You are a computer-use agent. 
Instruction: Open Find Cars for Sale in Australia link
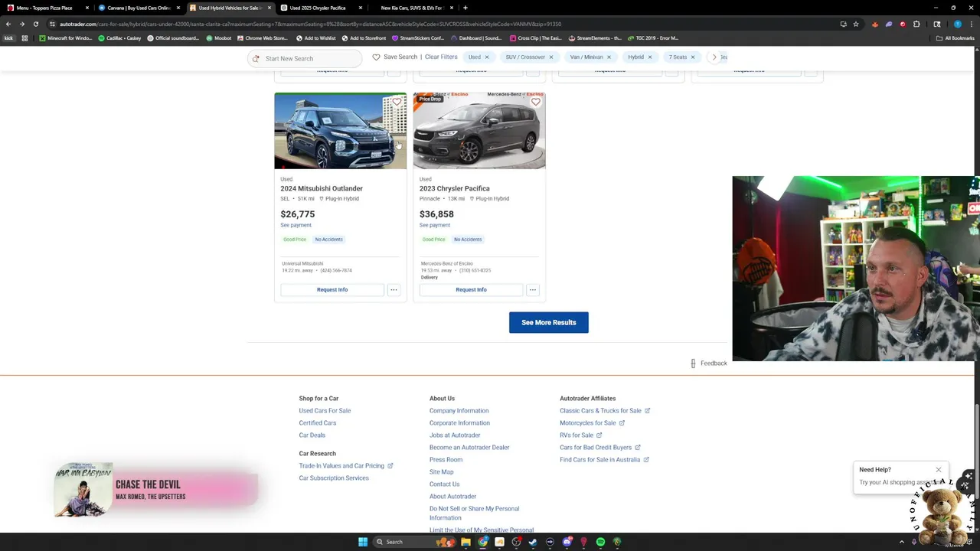(x=604, y=460)
